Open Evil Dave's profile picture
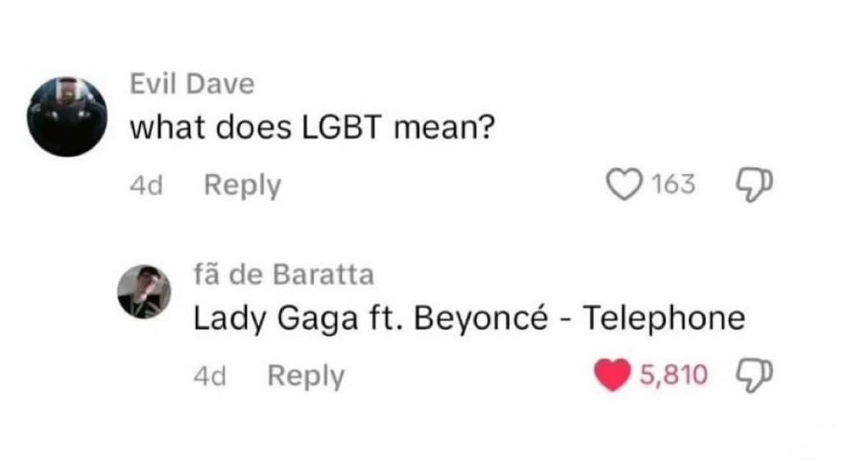 point(66,116)
